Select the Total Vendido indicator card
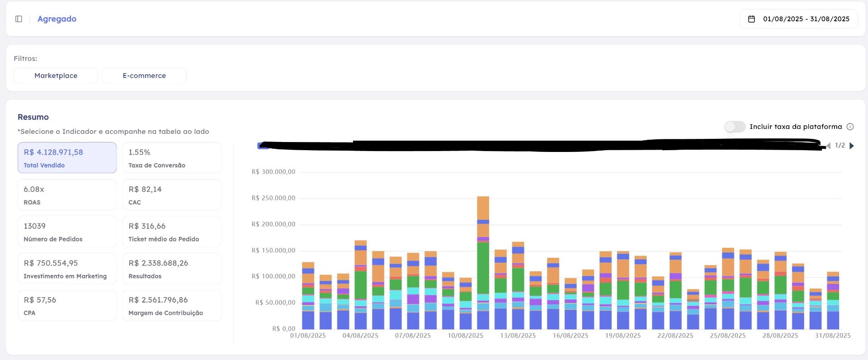Image resolution: width=868 pixels, height=360 pixels. 67,158
